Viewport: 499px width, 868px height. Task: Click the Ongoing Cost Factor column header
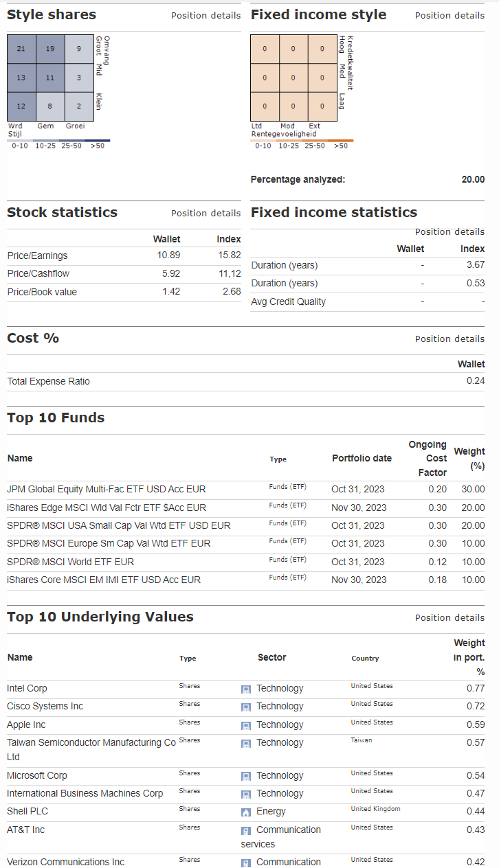[427, 458]
